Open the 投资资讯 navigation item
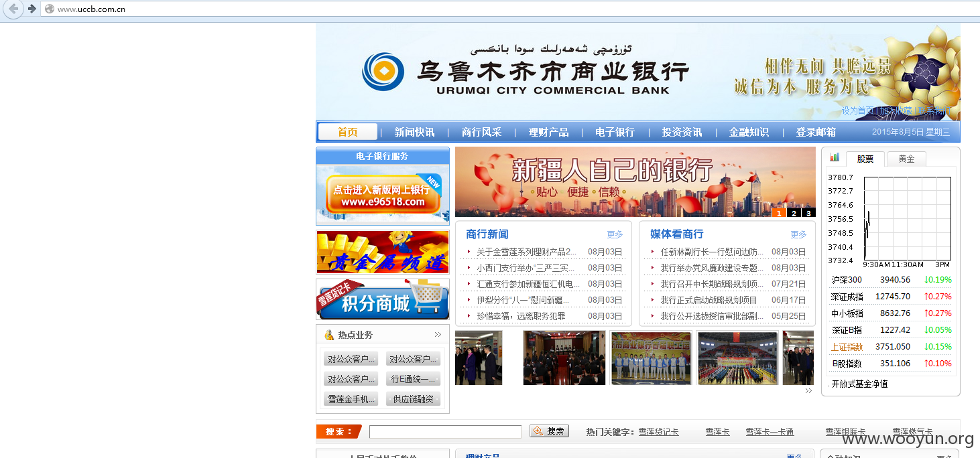Image resolution: width=980 pixels, height=458 pixels. pos(682,133)
